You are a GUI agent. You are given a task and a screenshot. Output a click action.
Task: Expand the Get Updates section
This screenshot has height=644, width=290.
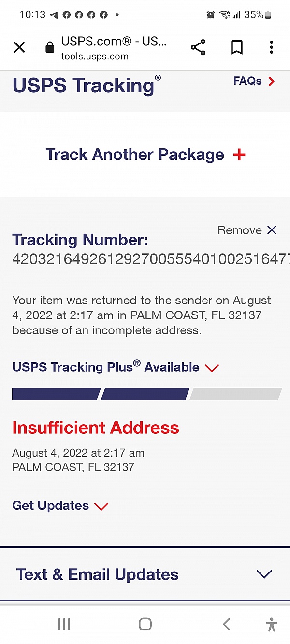coord(60,506)
